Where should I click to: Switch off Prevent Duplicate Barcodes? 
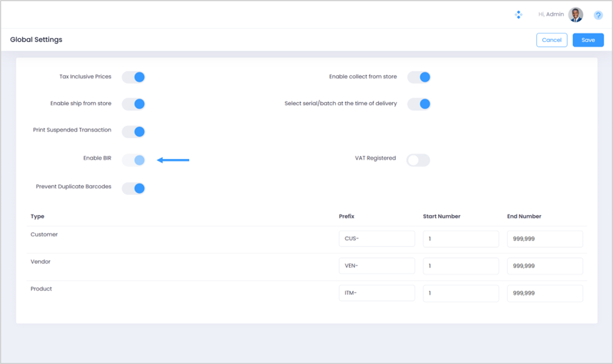click(x=133, y=188)
